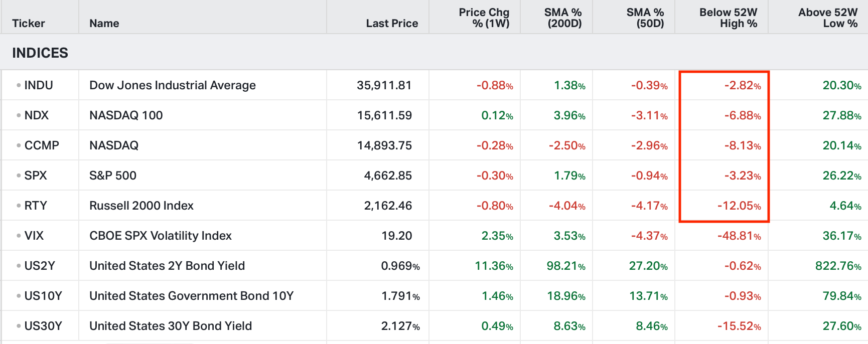Click INDU above-low value 20.30%
The image size is (868, 344).
[842, 85]
